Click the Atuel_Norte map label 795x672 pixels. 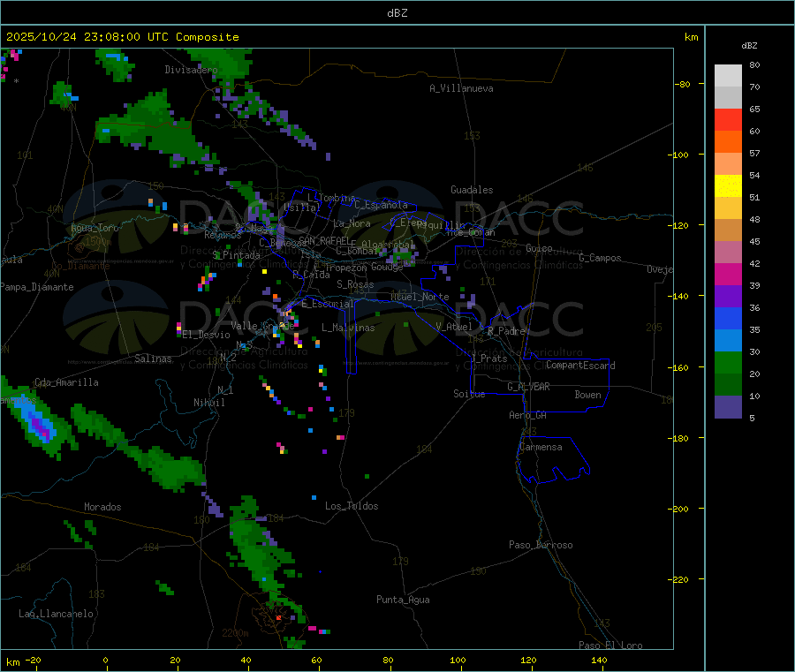[x=420, y=297]
